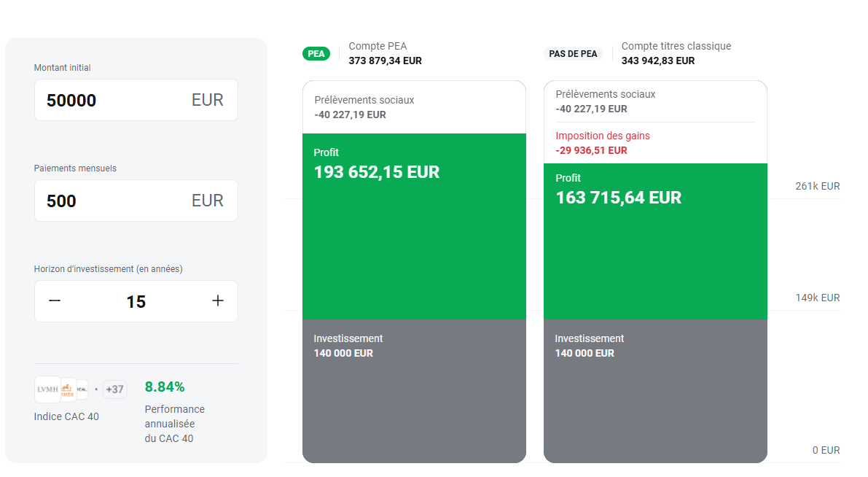Image resolution: width=868 pixels, height=477 pixels.
Task: Click the horizon value 15
Action: tap(136, 301)
